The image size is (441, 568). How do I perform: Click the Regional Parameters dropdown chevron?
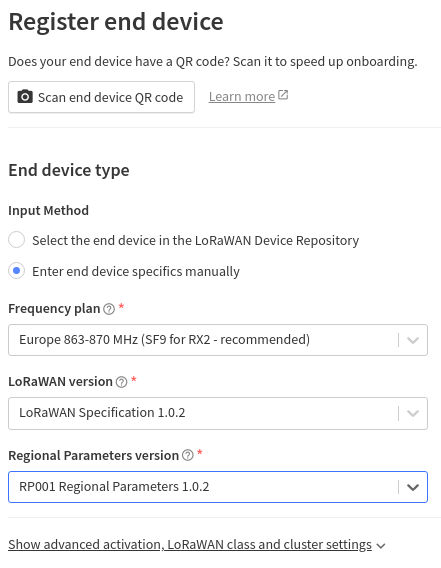tap(413, 487)
